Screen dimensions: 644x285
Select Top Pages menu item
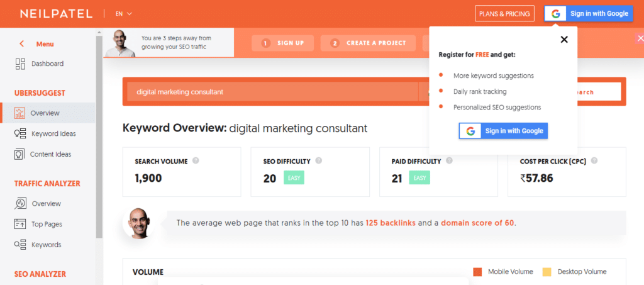point(47,224)
